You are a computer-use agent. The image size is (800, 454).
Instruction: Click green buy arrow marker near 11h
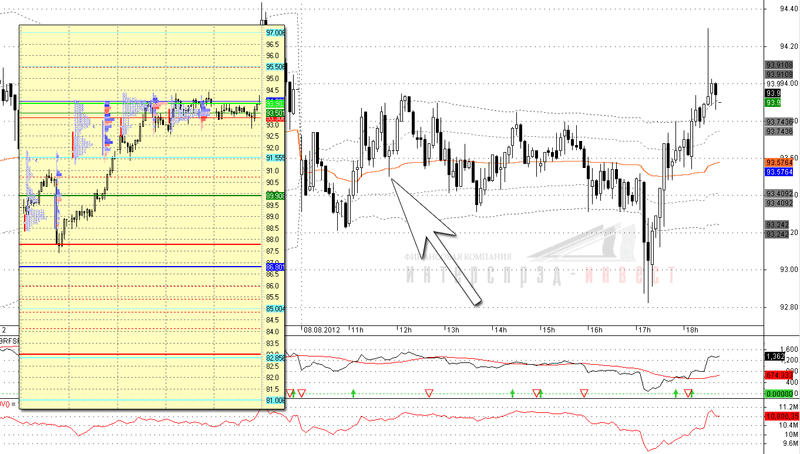coord(354,392)
